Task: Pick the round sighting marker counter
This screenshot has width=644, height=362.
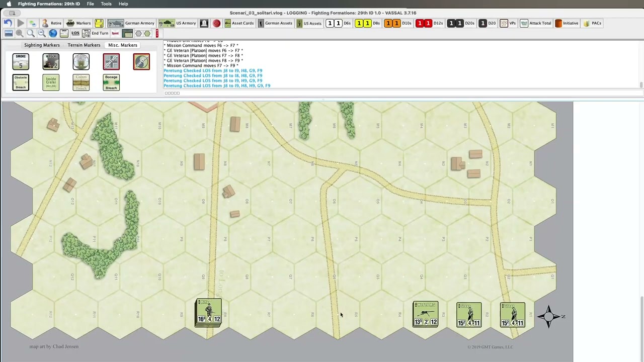Action: (81, 61)
